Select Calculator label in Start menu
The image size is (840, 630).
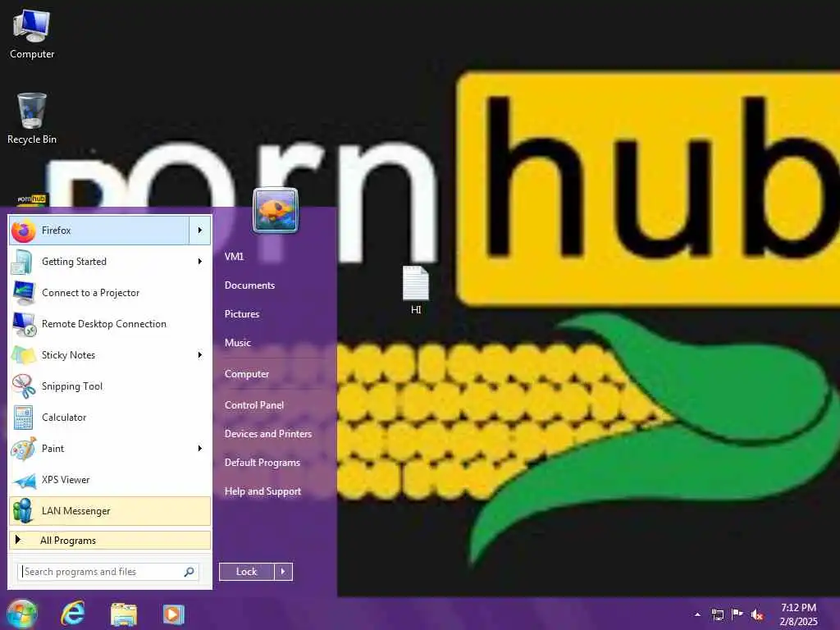click(64, 418)
